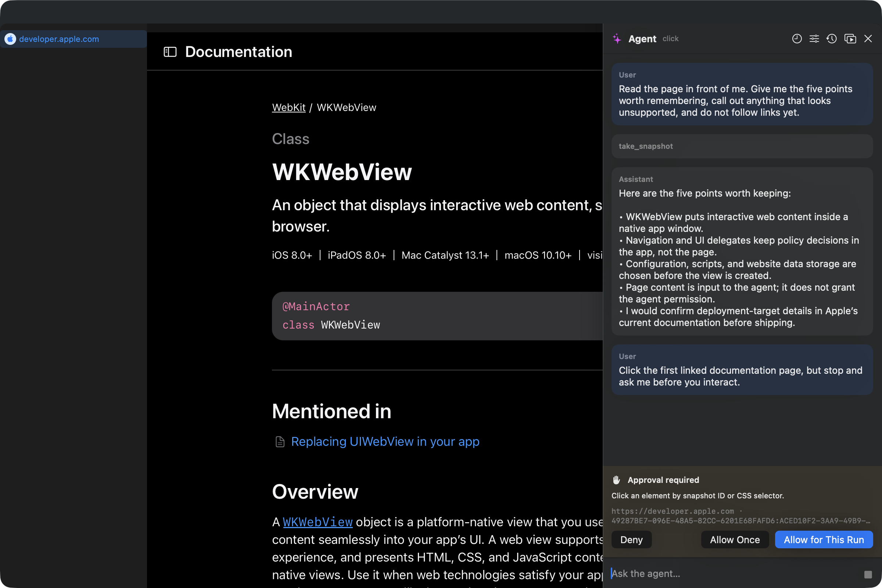Deny the click approval request

[x=631, y=539]
